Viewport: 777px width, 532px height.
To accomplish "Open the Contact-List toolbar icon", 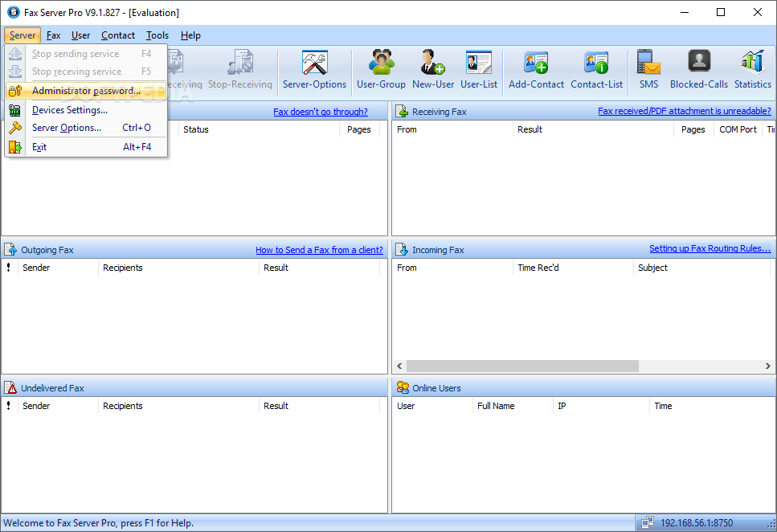I will (x=596, y=63).
